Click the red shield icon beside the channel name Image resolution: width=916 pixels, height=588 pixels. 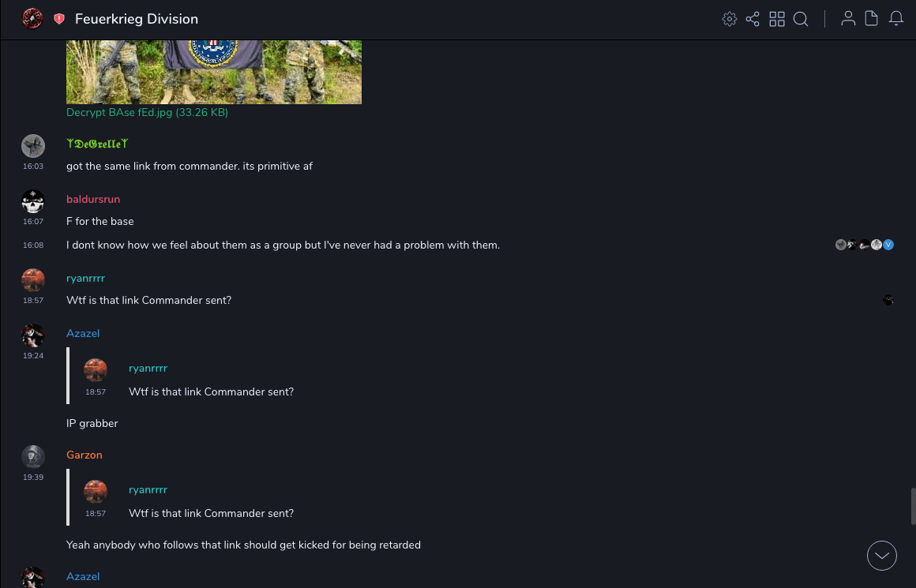[59, 19]
